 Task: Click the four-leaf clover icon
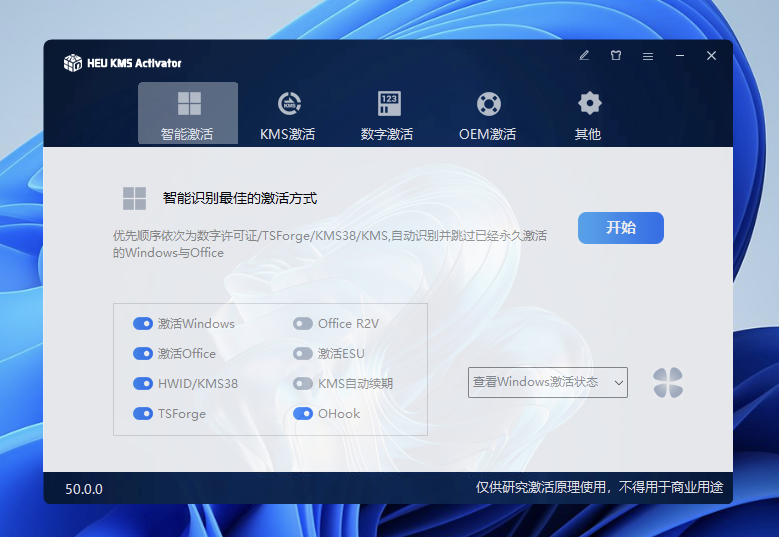tap(668, 383)
